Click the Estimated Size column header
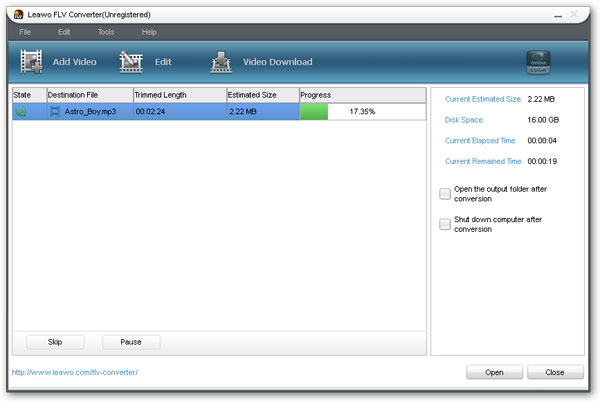Viewport: 600px width, 402px height. click(x=262, y=95)
